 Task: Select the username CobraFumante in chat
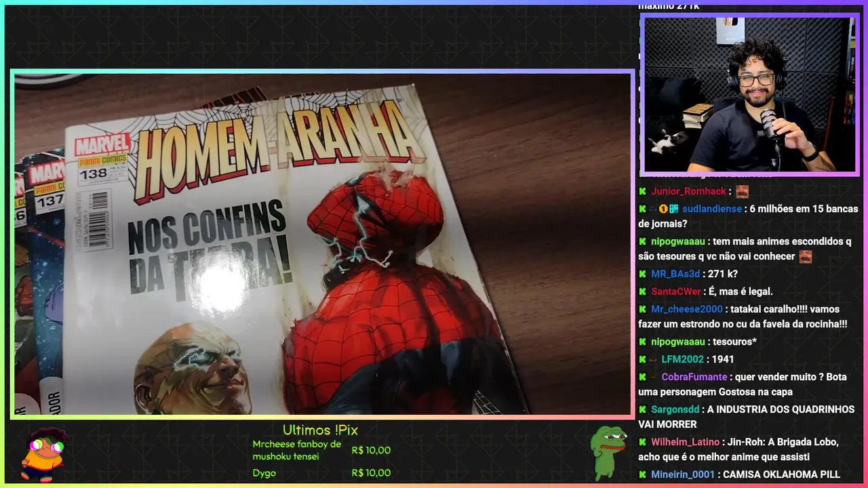[694, 377]
